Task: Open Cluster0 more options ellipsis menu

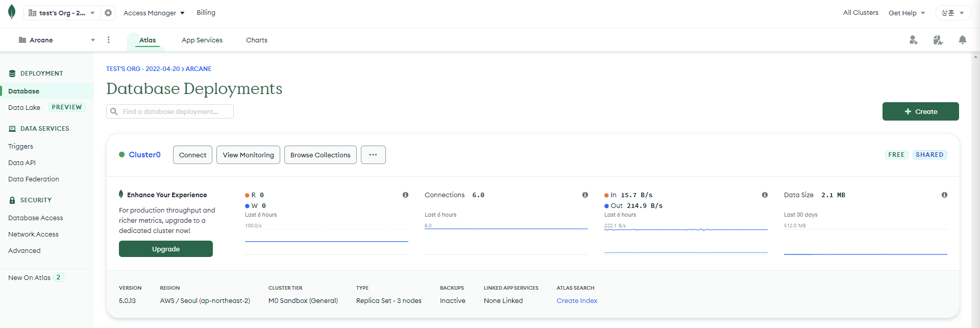Action: 373,155
